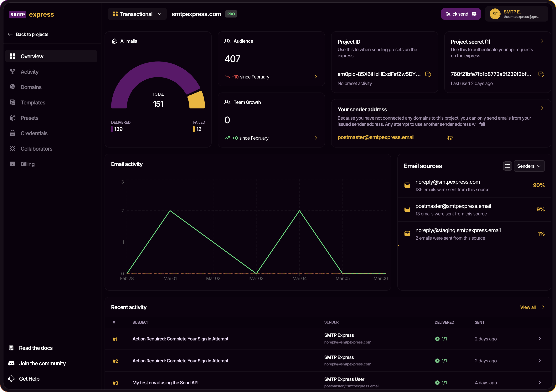Click the yellow failed gauge segment
The width and height of the screenshot is (556, 392).
(196, 100)
